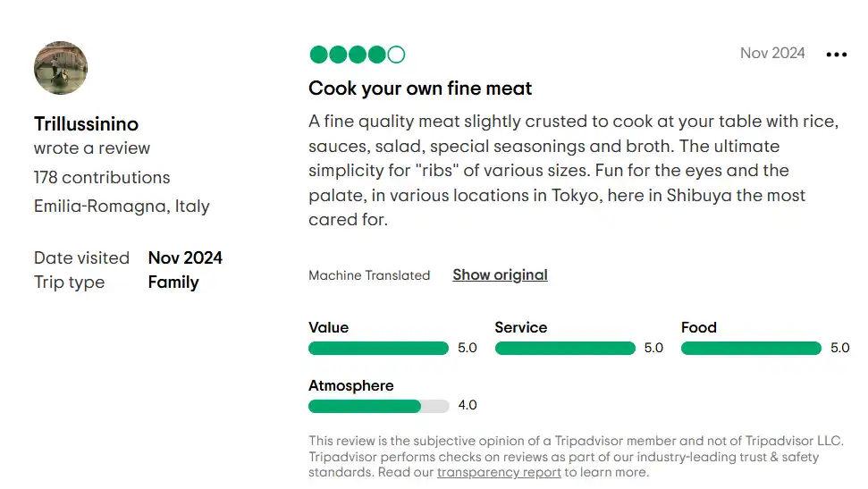The height and width of the screenshot is (489, 868).
Task: Click the four-bubble rating indicator
Action: tap(357, 55)
